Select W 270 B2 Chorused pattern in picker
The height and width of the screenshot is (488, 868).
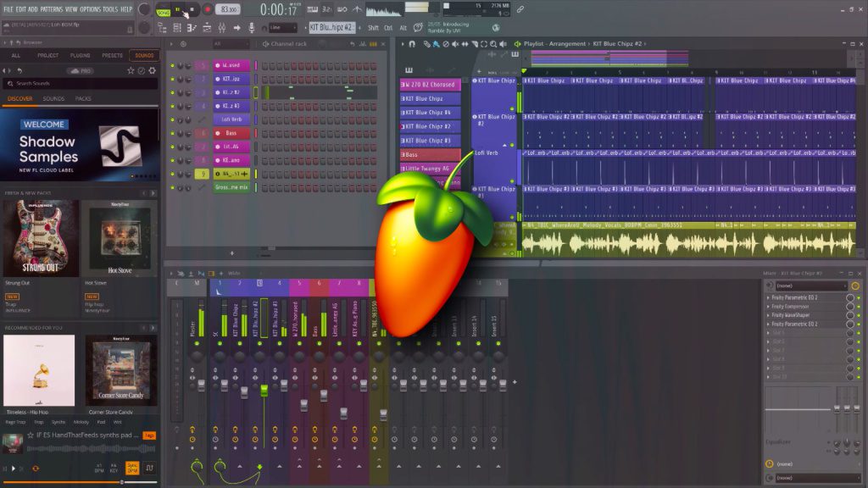(430, 85)
